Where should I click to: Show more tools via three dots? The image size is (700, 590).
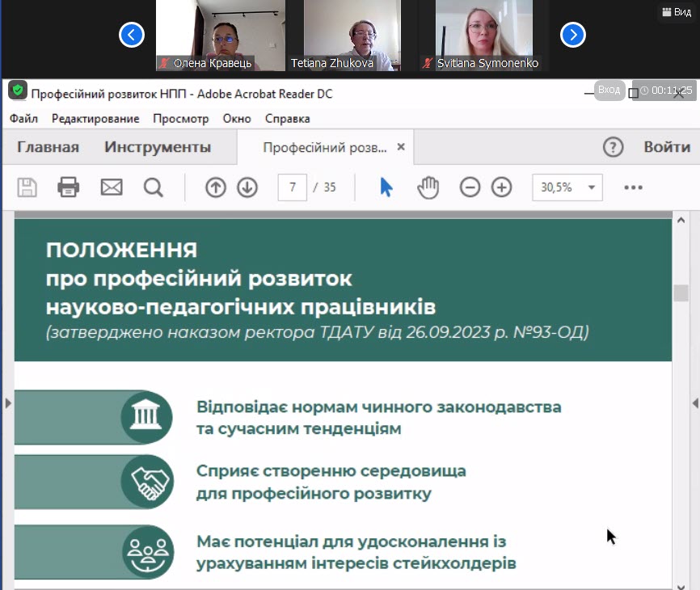coord(633,188)
